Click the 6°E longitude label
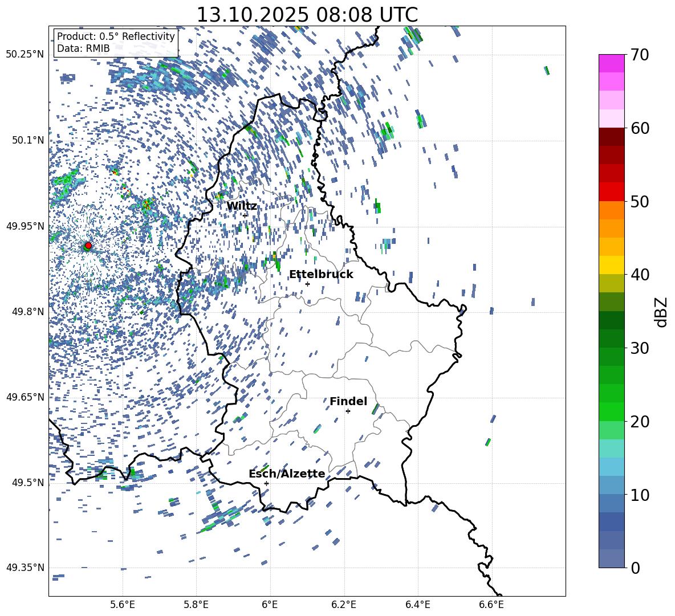 (270, 605)
